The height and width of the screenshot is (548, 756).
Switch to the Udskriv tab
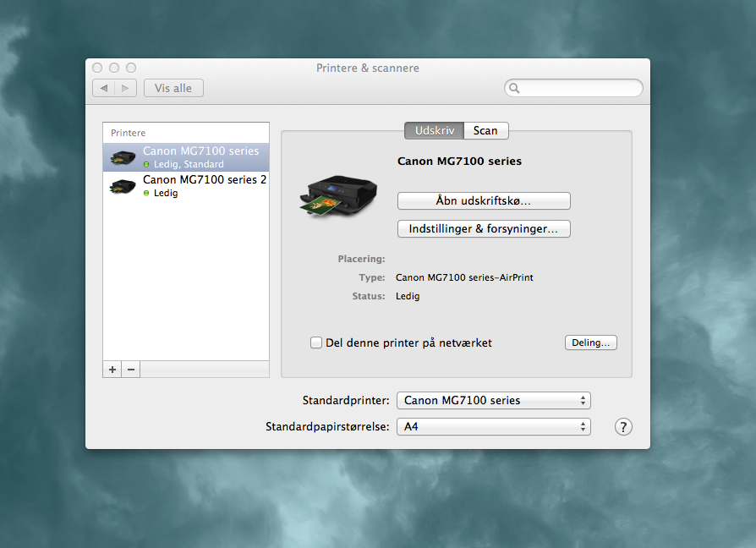click(434, 130)
